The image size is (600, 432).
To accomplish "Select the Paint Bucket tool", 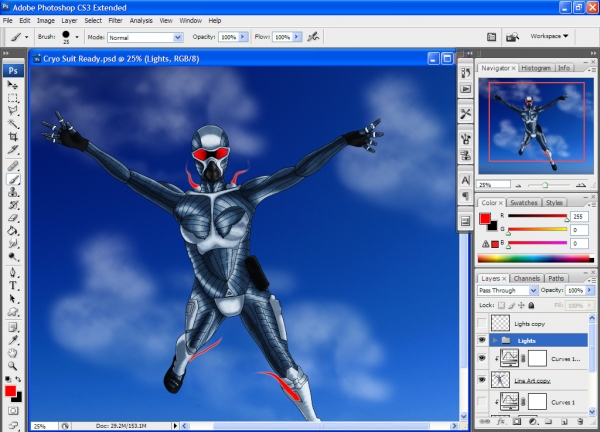I will (x=13, y=231).
